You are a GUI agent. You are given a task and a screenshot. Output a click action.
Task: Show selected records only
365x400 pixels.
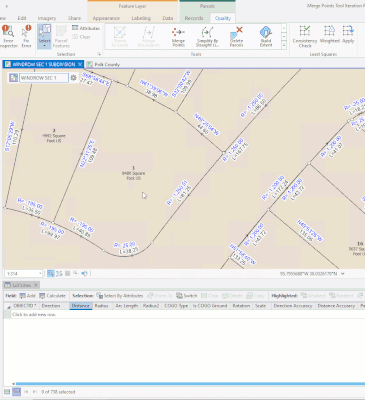[17, 392]
